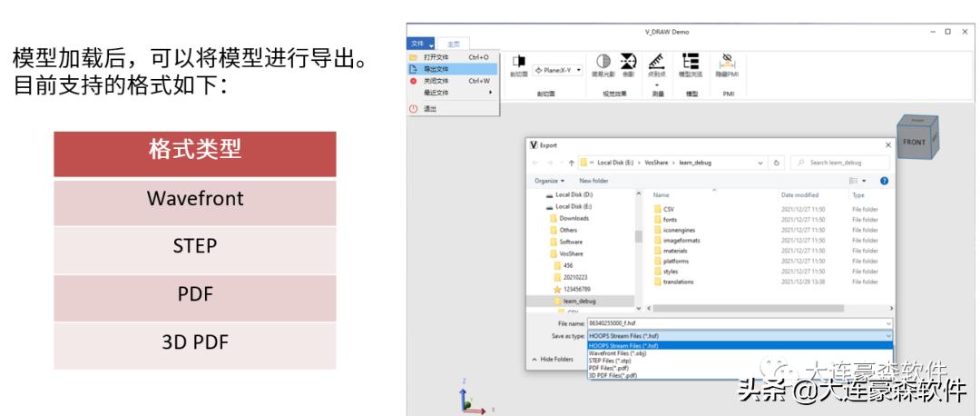
Task: Select the 20210223 folder in tree
Action: (570, 277)
